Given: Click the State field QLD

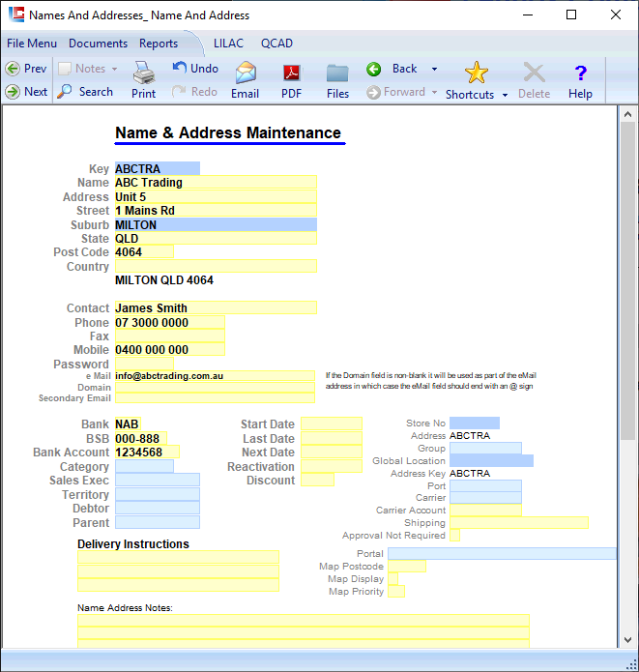Looking at the screenshot, I should 216,238.
